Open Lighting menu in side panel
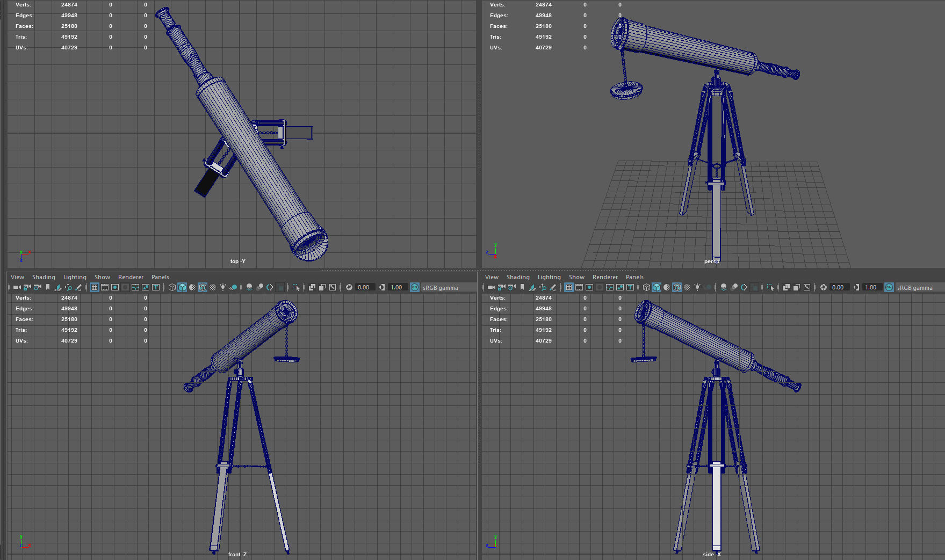 tap(549, 277)
